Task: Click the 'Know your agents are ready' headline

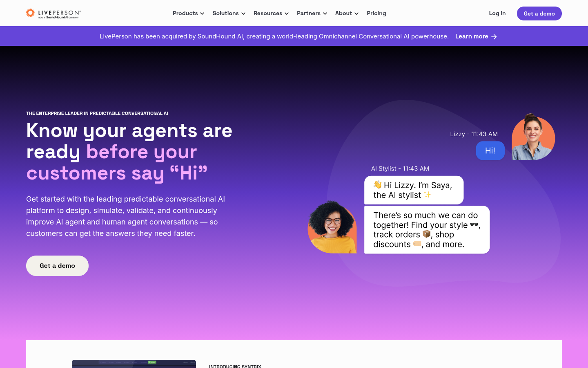Action: (129, 152)
